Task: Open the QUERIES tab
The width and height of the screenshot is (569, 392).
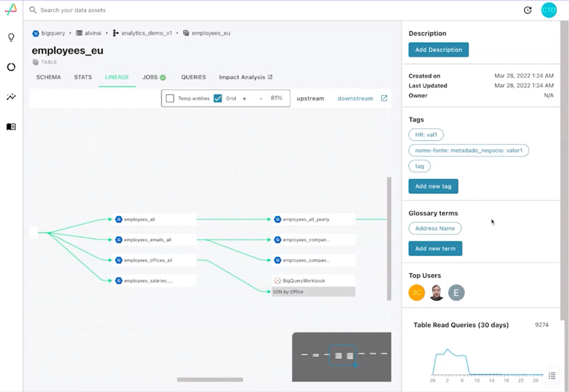Action: pos(193,77)
